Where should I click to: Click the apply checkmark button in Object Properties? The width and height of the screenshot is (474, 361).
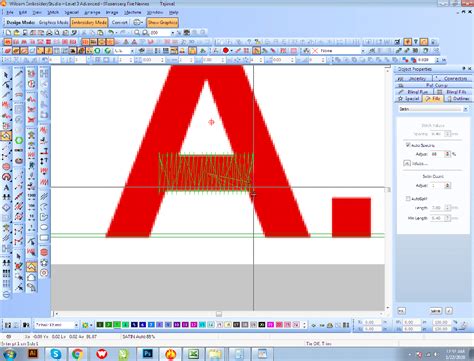449,311
